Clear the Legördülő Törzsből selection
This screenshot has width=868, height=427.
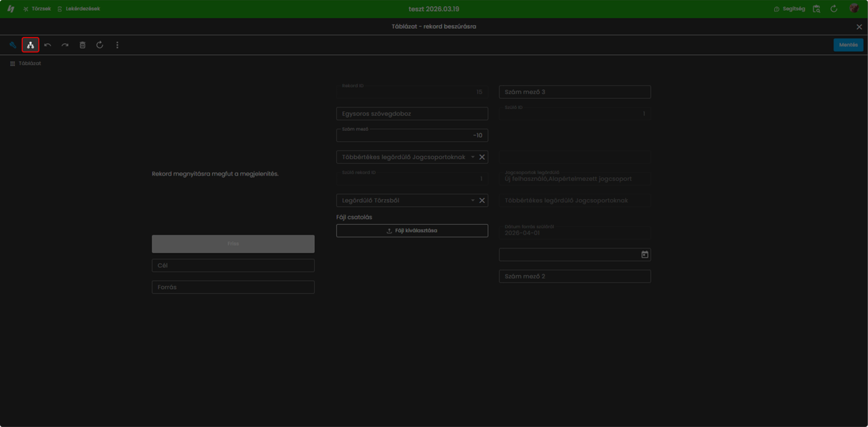click(x=482, y=200)
